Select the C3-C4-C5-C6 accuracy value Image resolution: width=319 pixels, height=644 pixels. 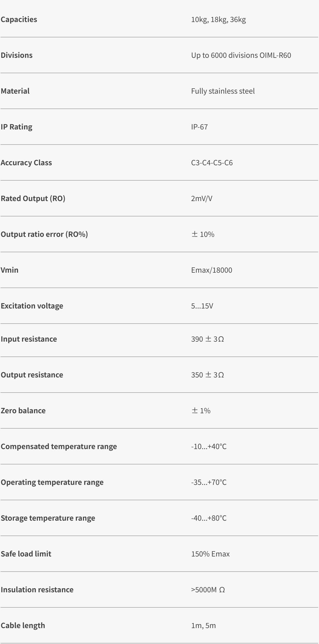pyautogui.click(x=212, y=163)
